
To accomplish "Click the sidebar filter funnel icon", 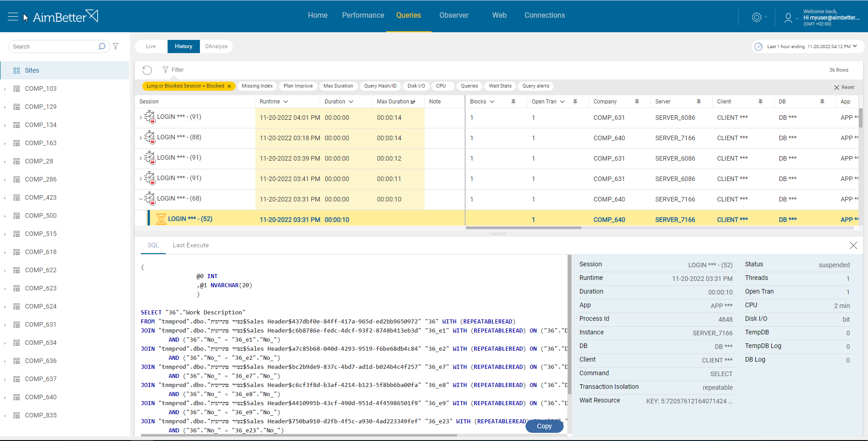I will (x=116, y=46).
